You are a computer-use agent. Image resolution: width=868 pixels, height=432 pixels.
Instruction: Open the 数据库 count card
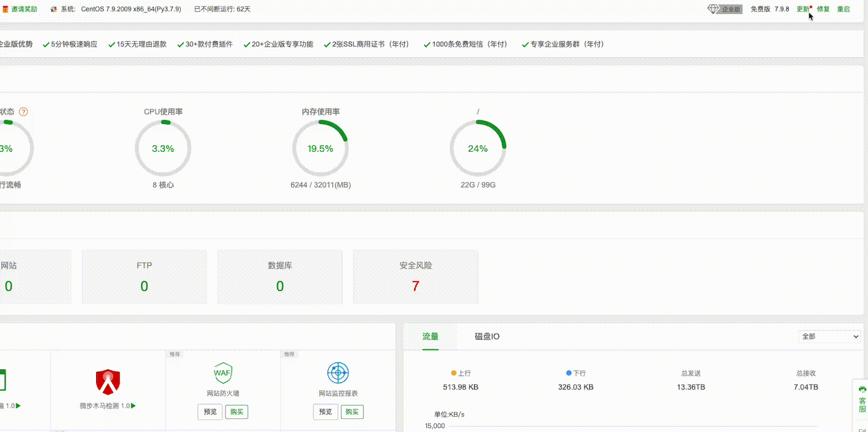point(280,277)
